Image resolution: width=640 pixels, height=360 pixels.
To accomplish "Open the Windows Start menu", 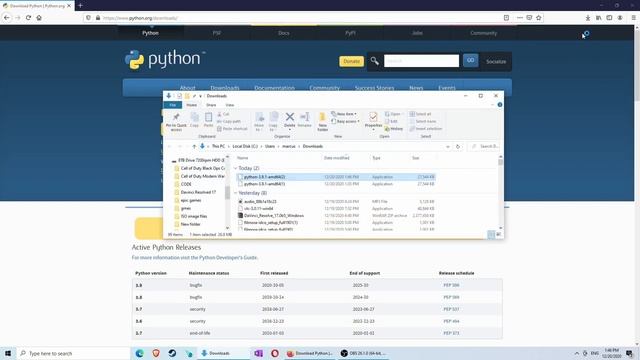I will (x=8, y=353).
